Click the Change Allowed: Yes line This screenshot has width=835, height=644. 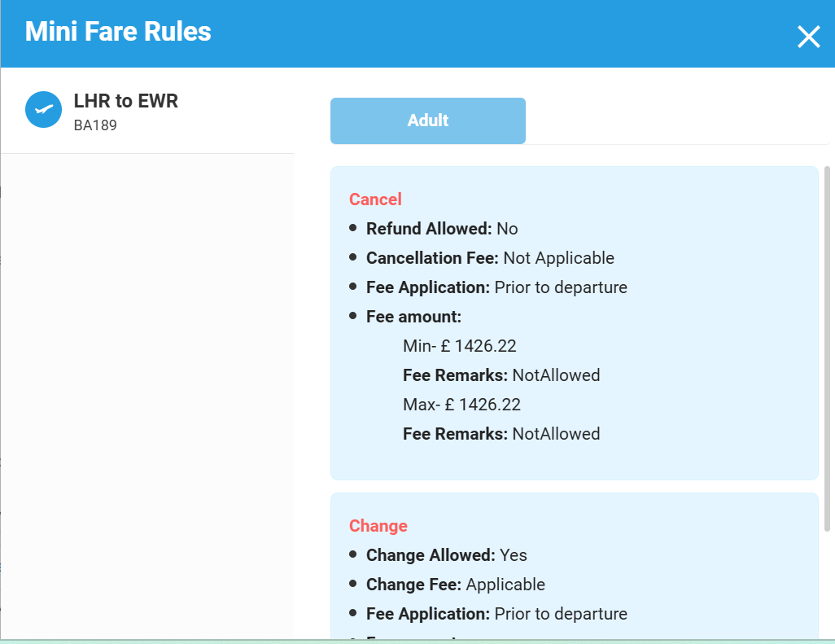point(446,555)
